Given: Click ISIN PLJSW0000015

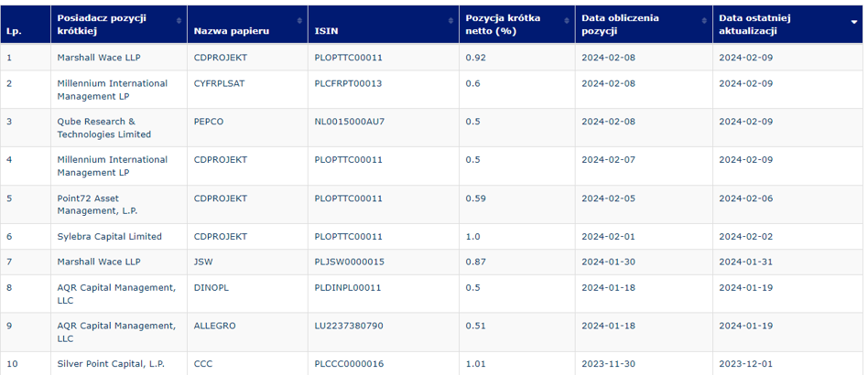Looking at the screenshot, I should (349, 262).
